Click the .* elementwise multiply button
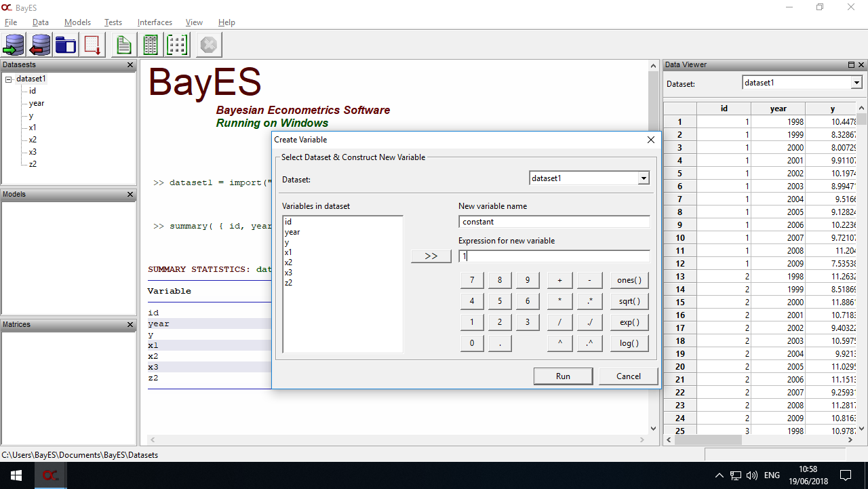The image size is (868, 489). tap(589, 301)
